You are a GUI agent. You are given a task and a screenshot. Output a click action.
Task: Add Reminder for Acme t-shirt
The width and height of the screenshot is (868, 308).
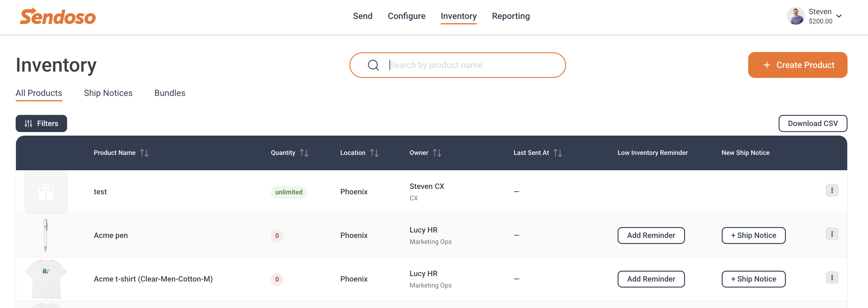point(651,279)
